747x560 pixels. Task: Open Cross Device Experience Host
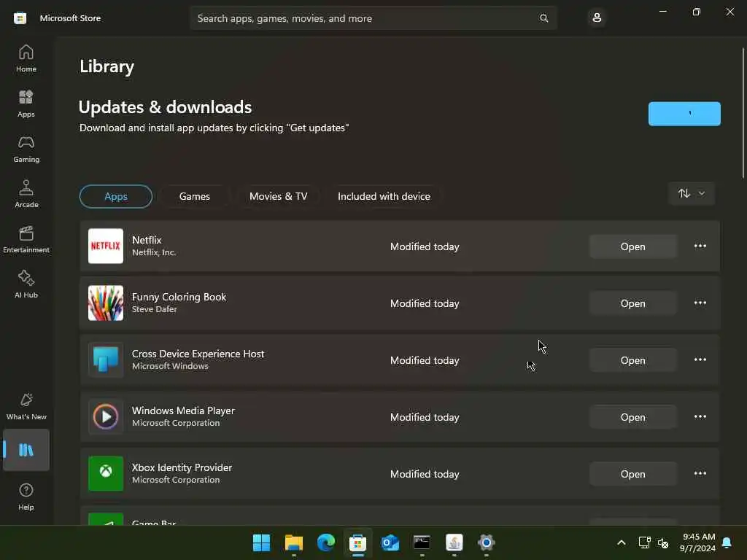coord(632,360)
